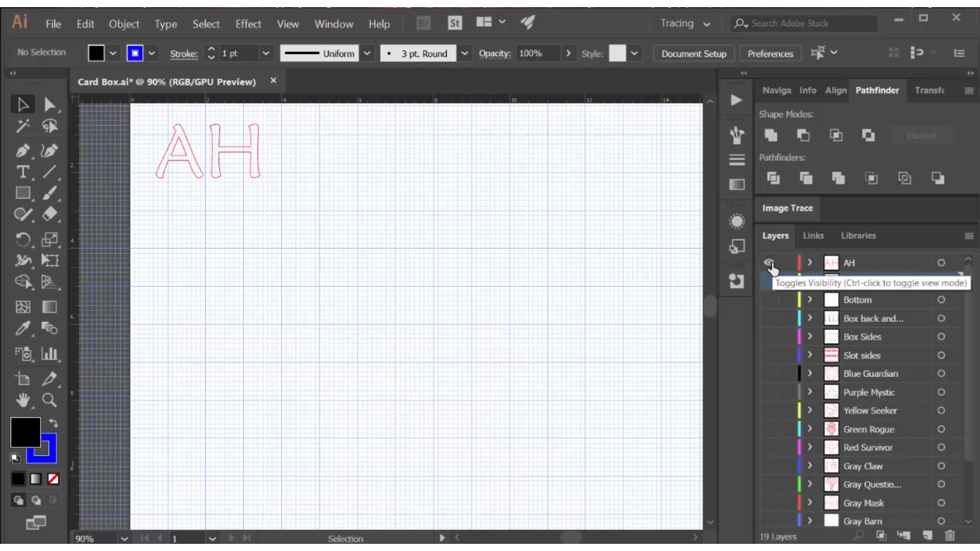The width and height of the screenshot is (980, 551).
Task: Hide the AH layer visibility
Action: 770,262
